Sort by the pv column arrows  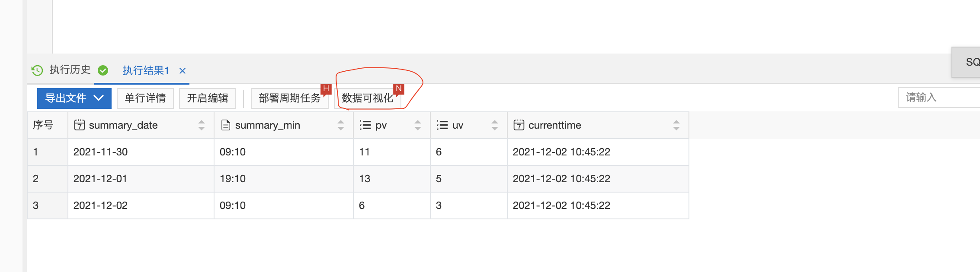coord(418,125)
